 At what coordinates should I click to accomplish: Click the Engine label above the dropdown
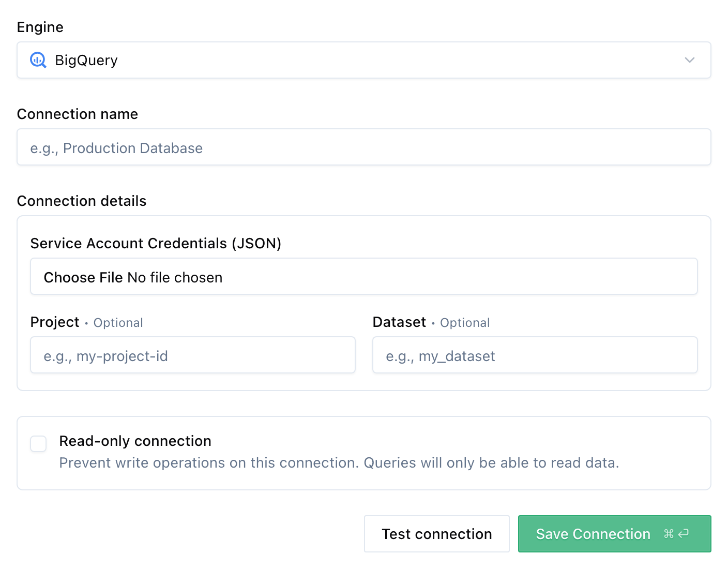40,27
